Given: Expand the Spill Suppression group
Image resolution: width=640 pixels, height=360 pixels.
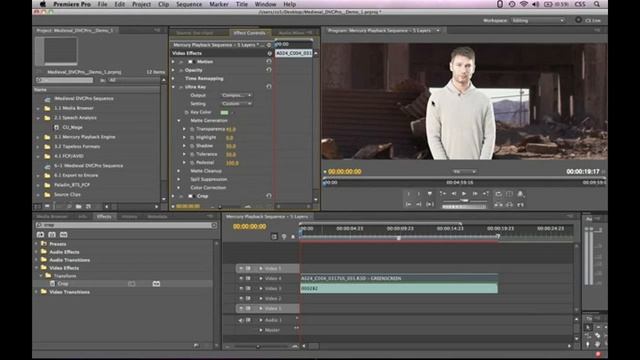Looking at the screenshot, I should click(x=179, y=179).
